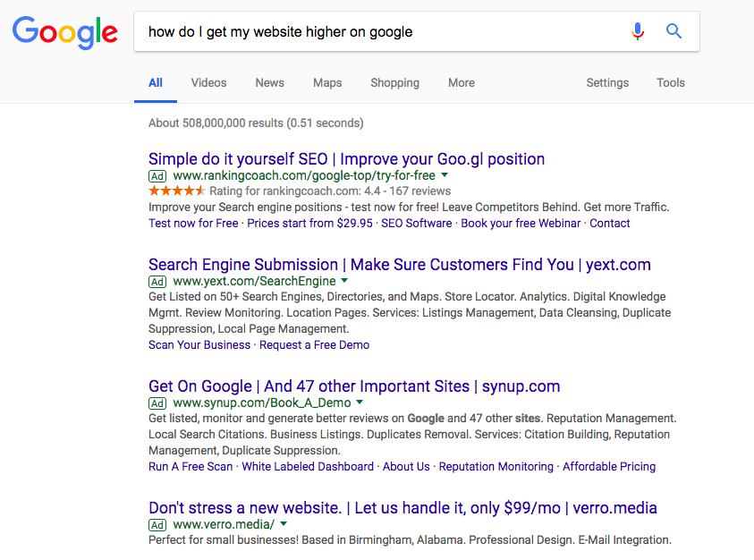Start voice search with microphone icon
This screenshot has height=560, width=754.
pyautogui.click(x=638, y=31)
